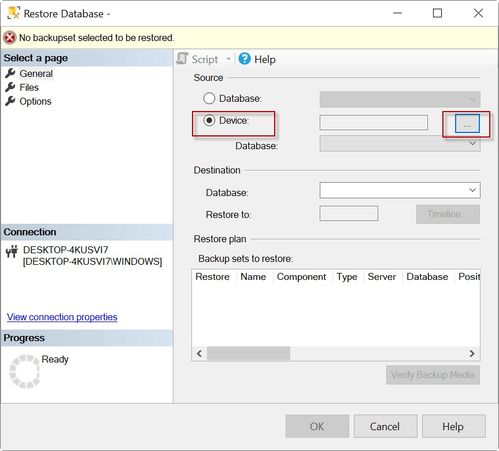Select the Device source radio button
Image resolution: width=499 pixels, height=451 pixels.
point(209,120)
